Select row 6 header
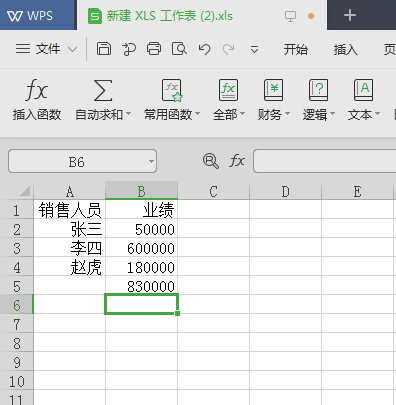This screenshot has width=396, height=405. coord(17,305)
